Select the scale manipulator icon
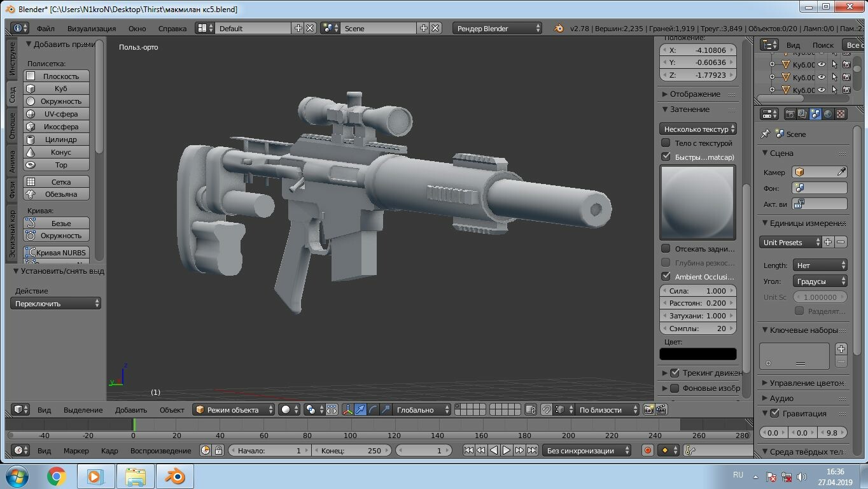868x489 pixels. [386, 409]
